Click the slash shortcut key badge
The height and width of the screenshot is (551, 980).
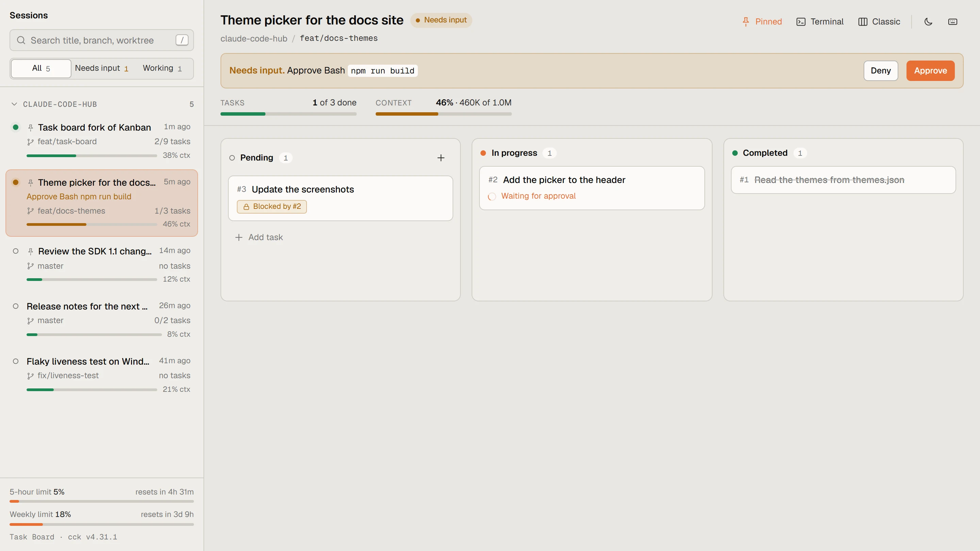182,40
